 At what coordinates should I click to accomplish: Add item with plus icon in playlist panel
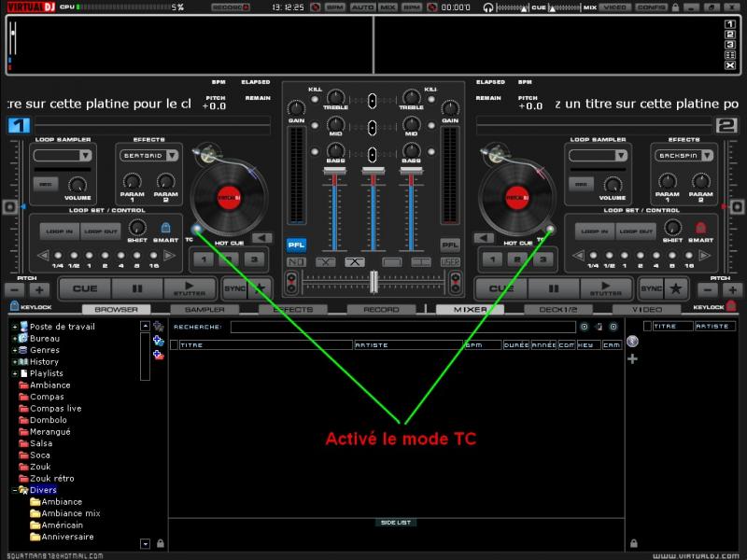[632, 358]
